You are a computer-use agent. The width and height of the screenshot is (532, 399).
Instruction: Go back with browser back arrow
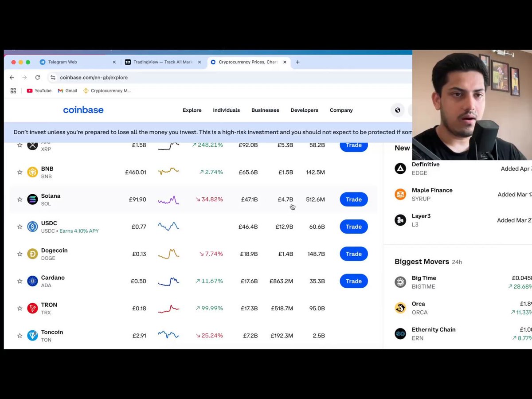coord(12,78)
